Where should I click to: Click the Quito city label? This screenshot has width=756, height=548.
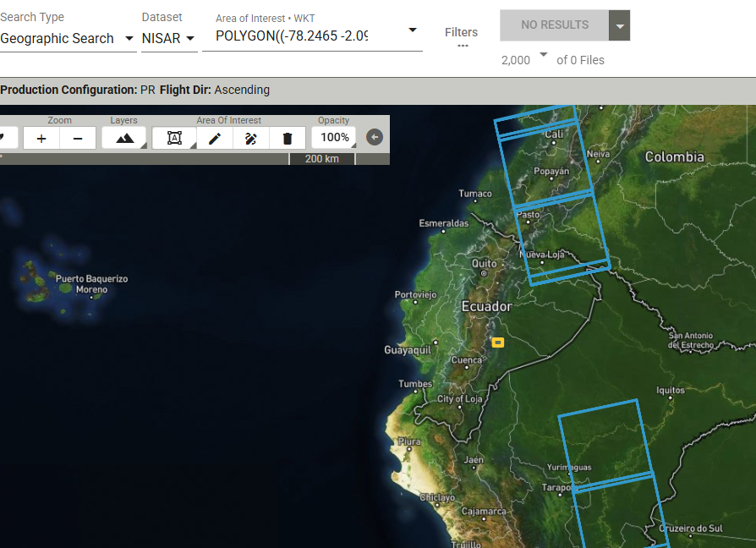tap(484, 264)
